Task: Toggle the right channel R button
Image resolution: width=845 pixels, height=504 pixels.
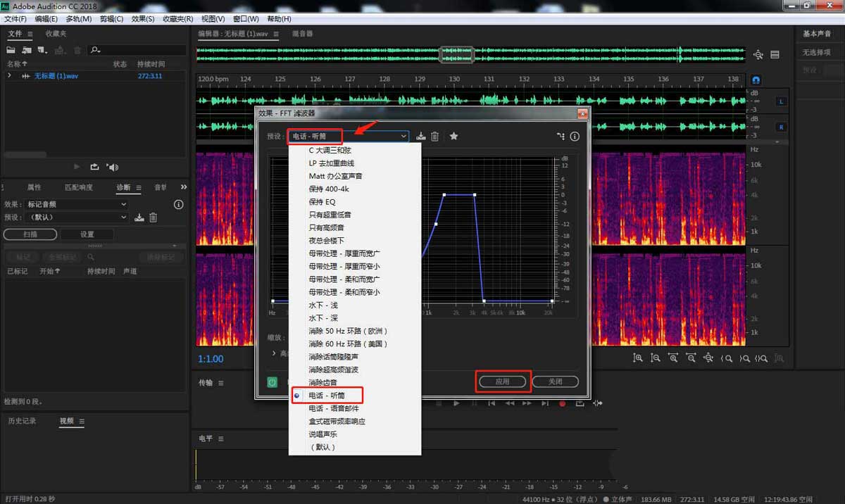Action: pos(780,127)
